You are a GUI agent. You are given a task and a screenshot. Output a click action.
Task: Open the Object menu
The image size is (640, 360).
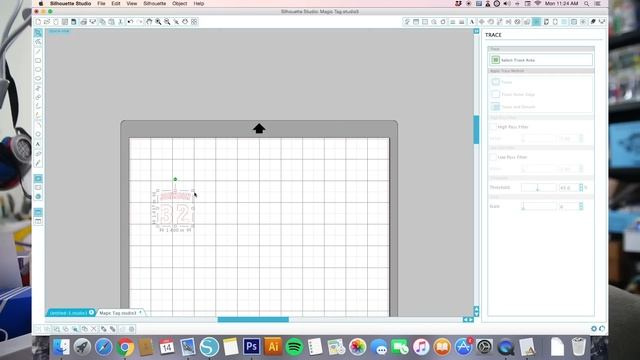(x=180, y=3)
